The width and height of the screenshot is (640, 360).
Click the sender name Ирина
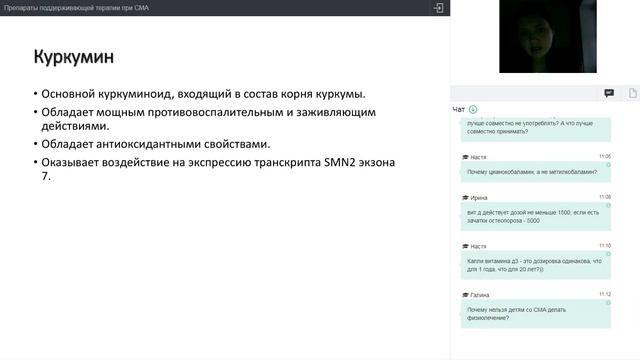click(479, 198)
